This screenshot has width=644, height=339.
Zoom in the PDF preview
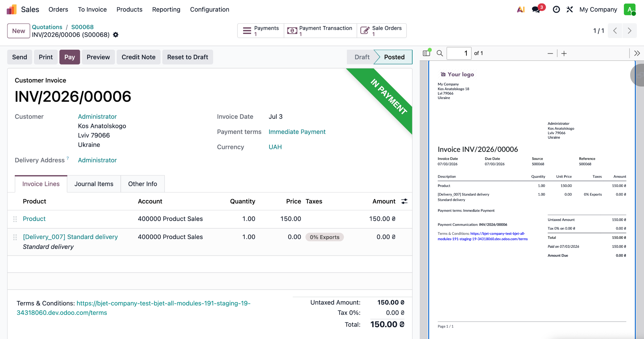click(x=564, y=53)
